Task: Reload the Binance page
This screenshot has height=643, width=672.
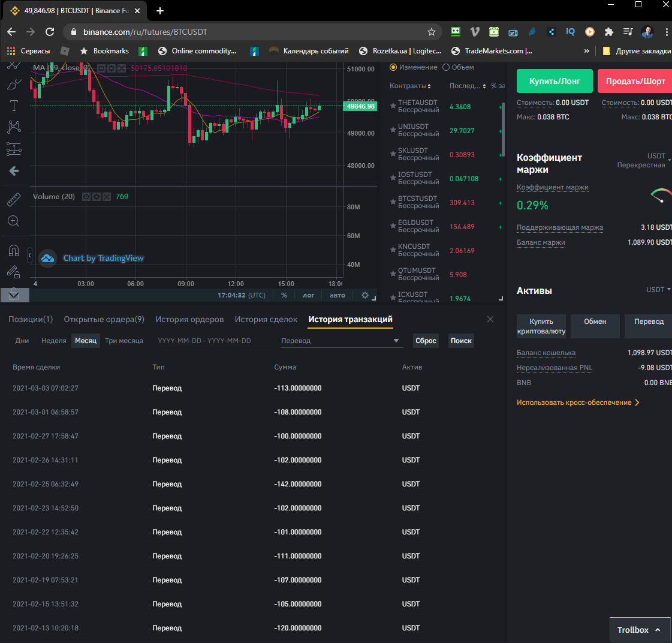Action: 50,32
